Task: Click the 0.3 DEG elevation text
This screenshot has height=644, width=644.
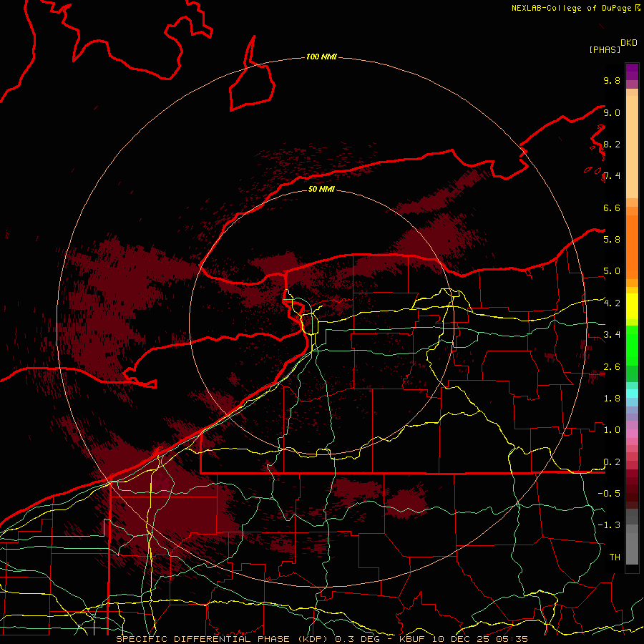Action: click(358, 639)
